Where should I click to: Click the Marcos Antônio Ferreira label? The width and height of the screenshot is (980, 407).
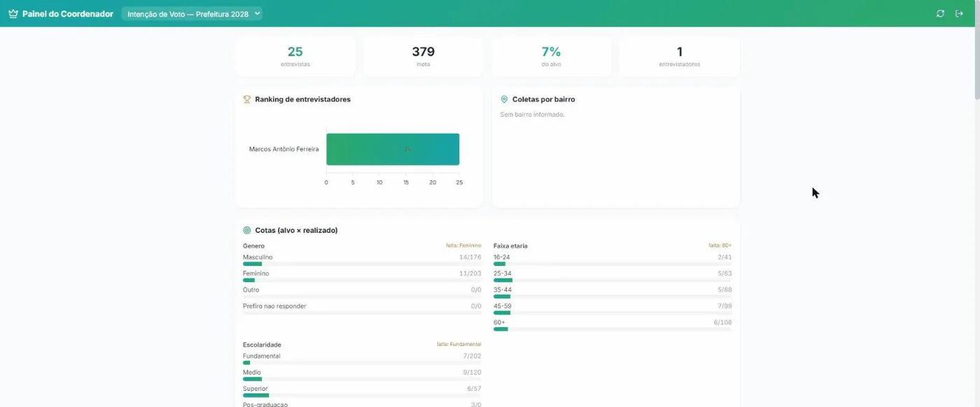coord(284,149)
